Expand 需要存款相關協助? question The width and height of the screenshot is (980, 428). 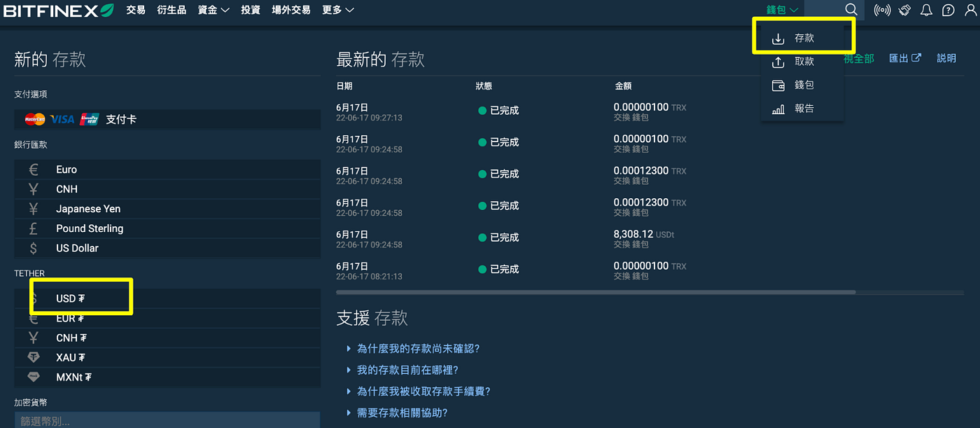[x=397, y=413]
